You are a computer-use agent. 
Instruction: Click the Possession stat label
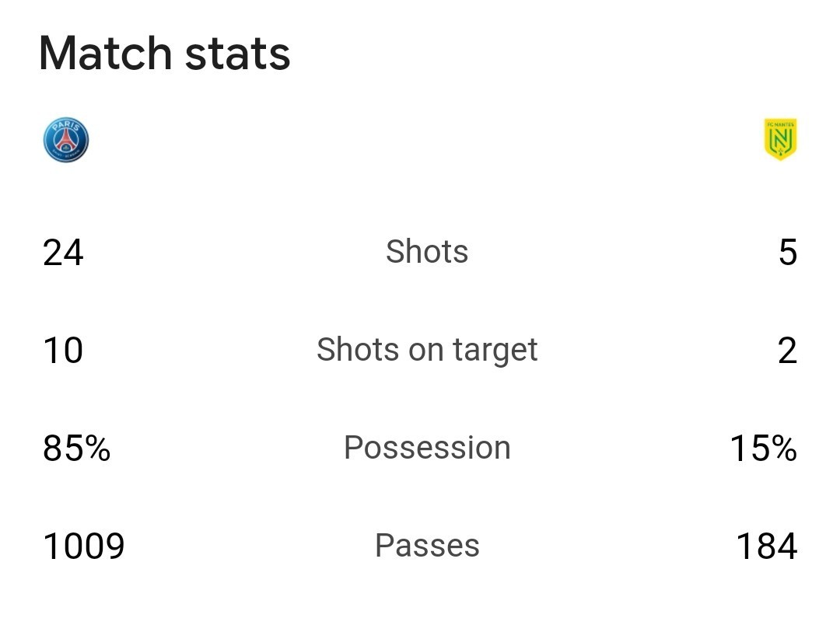(x=427, y=448)
